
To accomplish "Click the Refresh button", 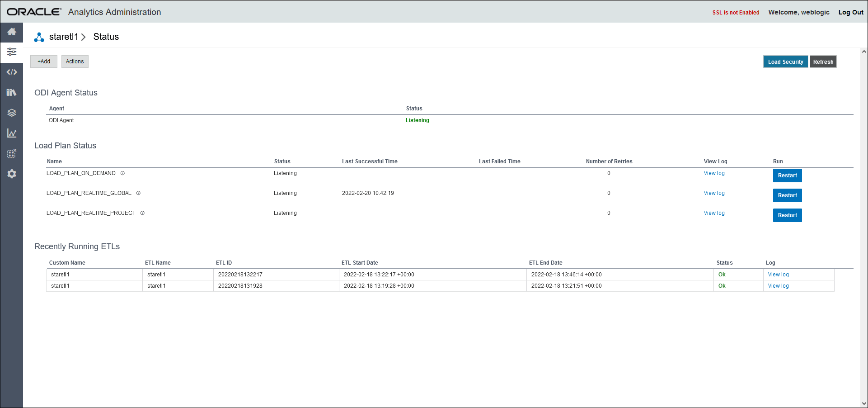I will tap(823, 62).
